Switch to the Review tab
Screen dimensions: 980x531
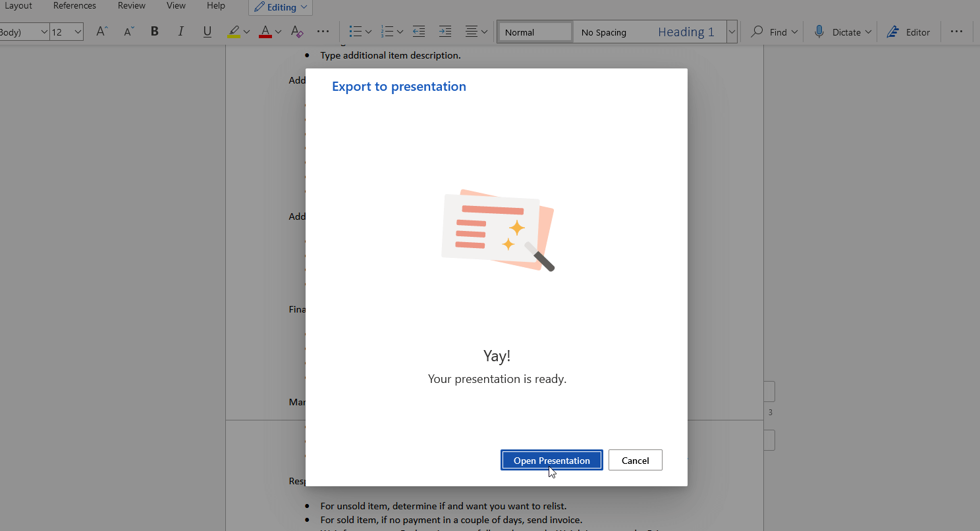click(x=132, y=6)
